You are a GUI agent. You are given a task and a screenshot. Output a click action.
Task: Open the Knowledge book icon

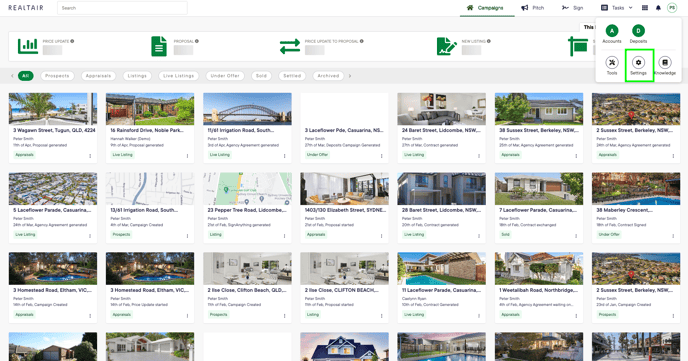[x=665, y=62]
